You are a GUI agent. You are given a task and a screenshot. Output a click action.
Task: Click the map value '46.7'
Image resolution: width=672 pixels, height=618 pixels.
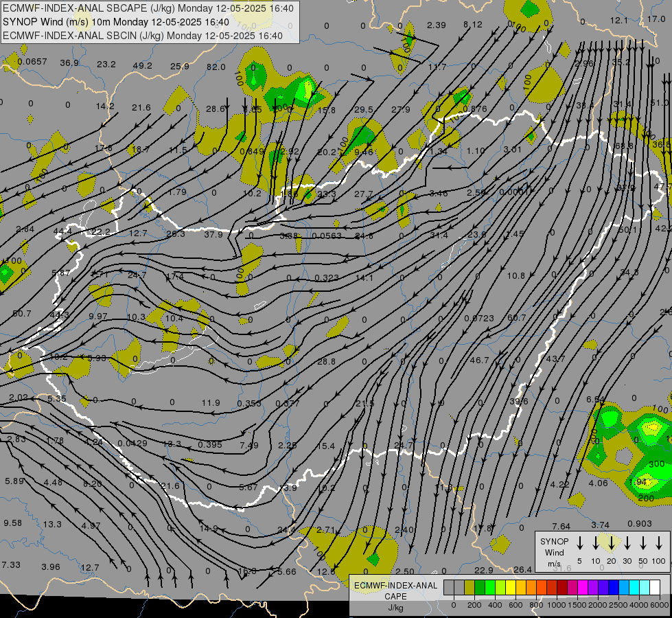pos(480,360)
